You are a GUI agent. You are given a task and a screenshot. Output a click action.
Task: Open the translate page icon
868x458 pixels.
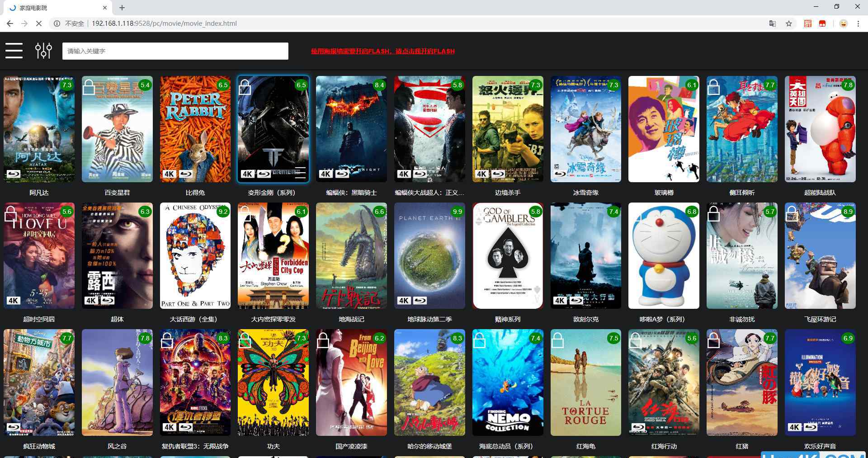tap(773, 24)
